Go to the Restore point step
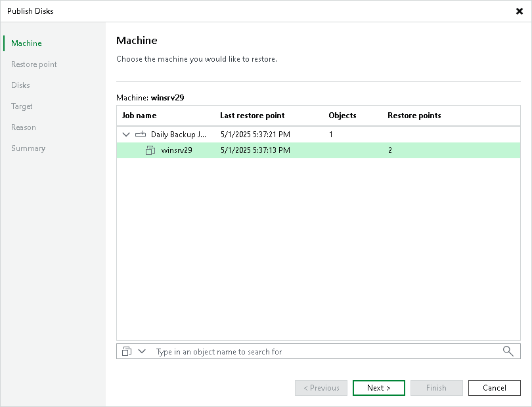Image resolution: width=532 pixels, height=407 pixels. (34, 64)
